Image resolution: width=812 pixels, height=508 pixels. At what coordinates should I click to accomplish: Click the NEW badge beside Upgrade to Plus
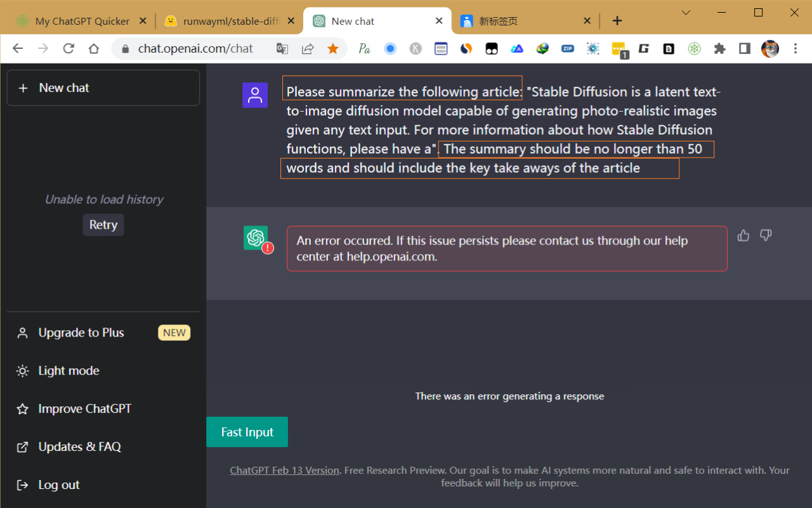coord(174,333)
